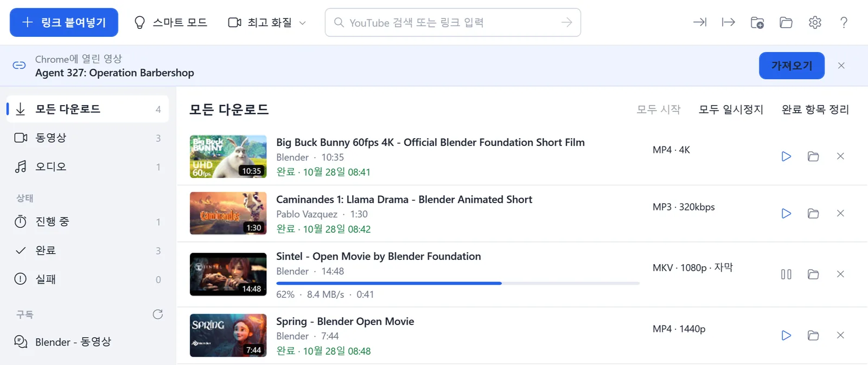
Task: Click the 가져오기 button for Agent 327
Action: click(792, 66)
